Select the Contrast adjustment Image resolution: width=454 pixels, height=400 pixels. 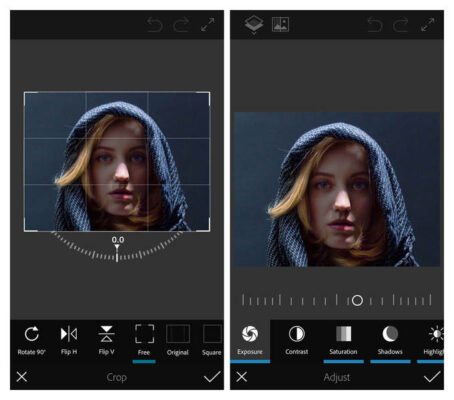click(297, 340)
